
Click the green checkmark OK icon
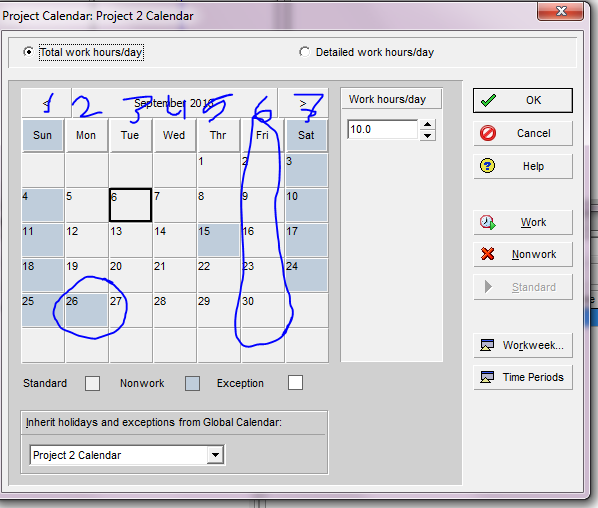coord(488,100)
